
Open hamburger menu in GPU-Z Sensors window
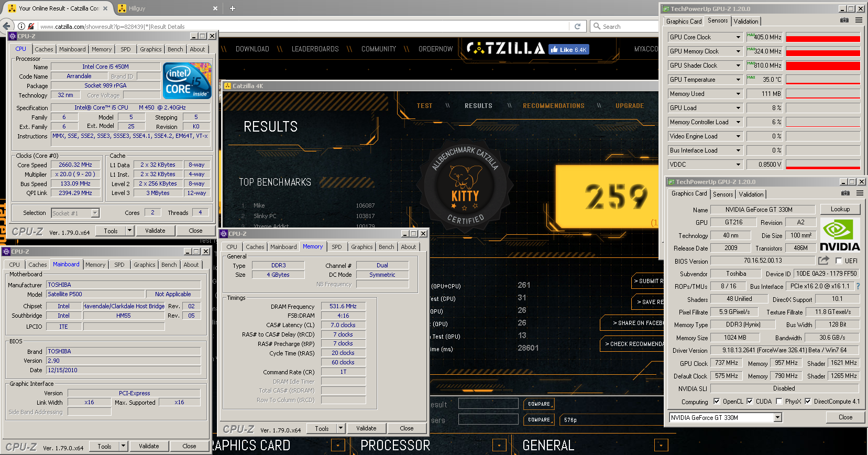[x=859, y=20]
